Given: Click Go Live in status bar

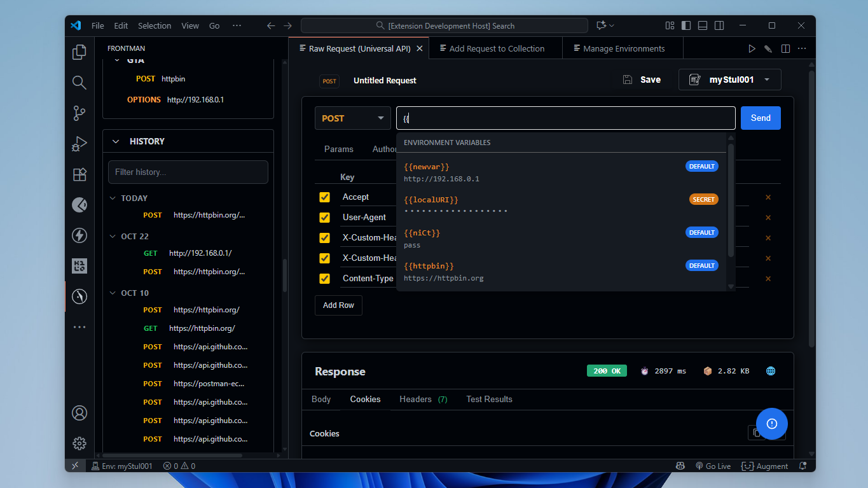Looking at the screenshot, I should point(713,466).
